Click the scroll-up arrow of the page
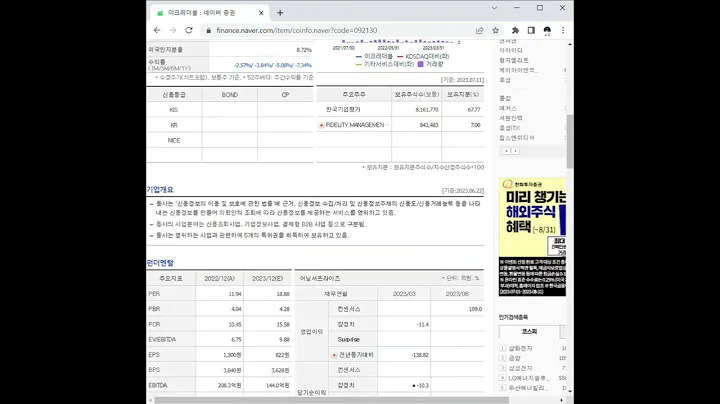 570,44
